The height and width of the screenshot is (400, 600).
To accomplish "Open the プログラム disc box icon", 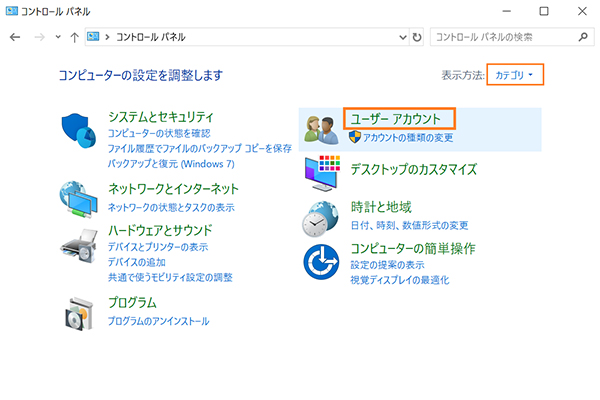I will point(79,314).
